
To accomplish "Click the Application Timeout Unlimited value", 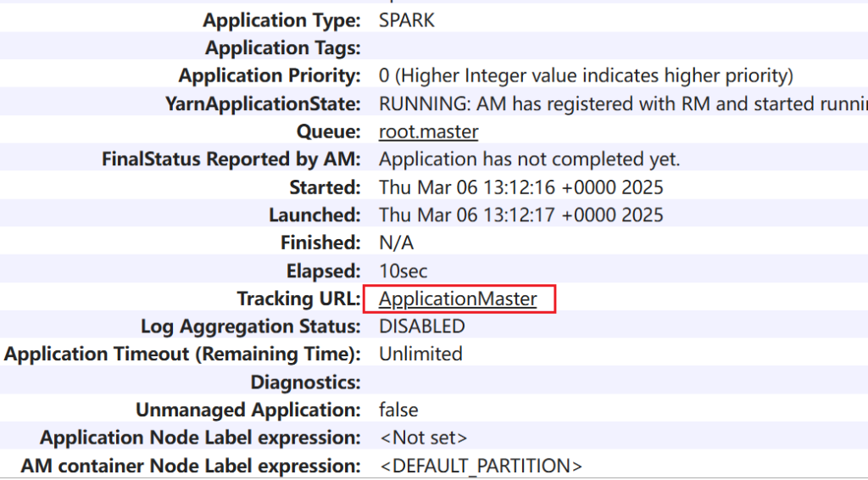I will pyautogui.click(x=420, y=354).
